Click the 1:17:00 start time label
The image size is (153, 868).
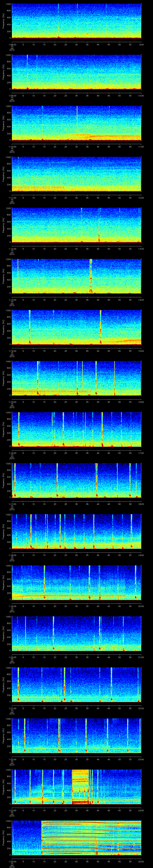click(x=12, y=504)
